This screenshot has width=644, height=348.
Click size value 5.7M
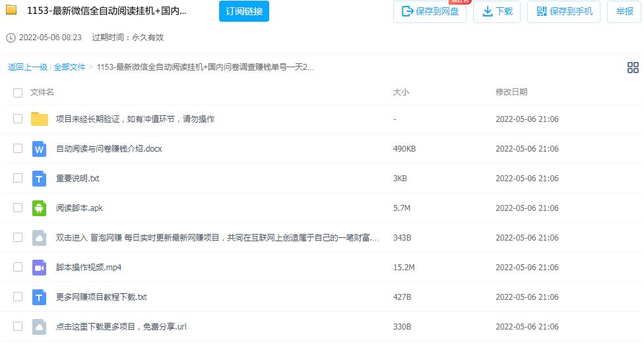pyautogui.click(x=402, y=208)
